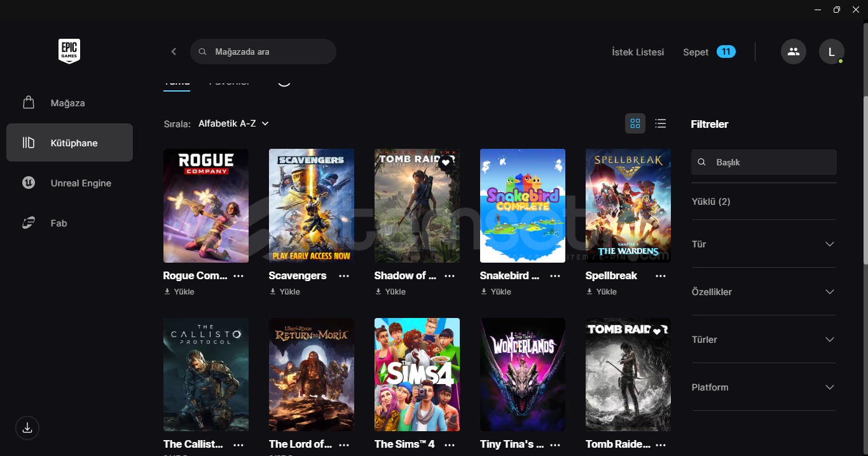
Task: Open the Alfabetik A-Z sort dropdown
Action: [x=233, y=123]
